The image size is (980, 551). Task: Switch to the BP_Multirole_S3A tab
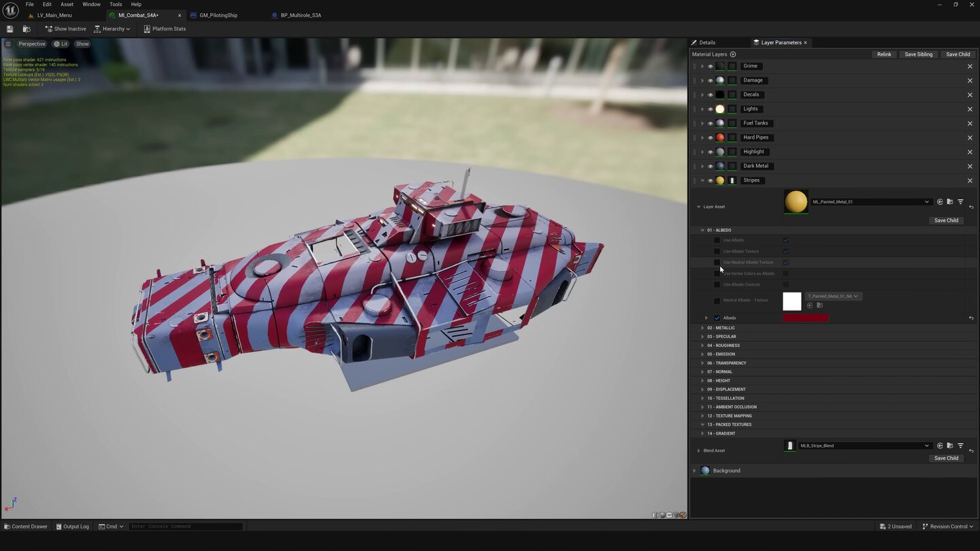pyautogui.click(x=300, y=15)
